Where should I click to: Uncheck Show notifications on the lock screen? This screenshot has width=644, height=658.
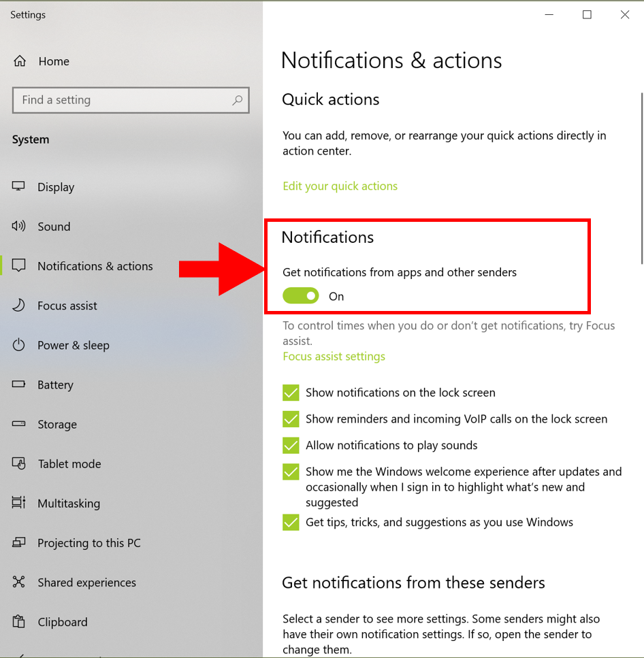pyautogui.click(x=291, y=393)
